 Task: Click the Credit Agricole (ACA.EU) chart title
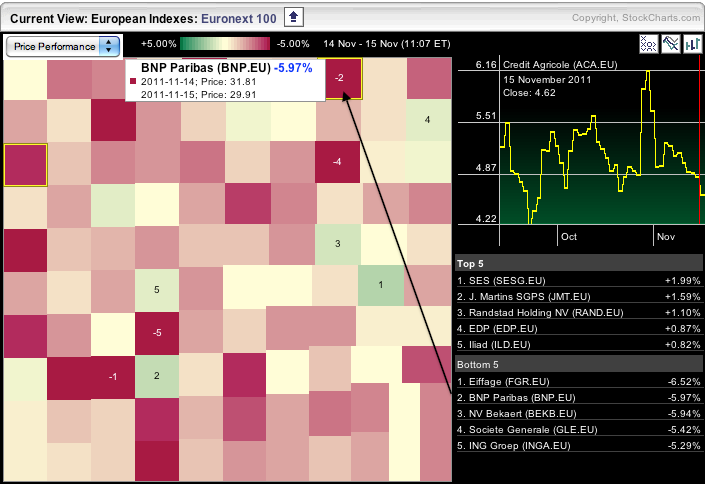click(x=560, y=65)
